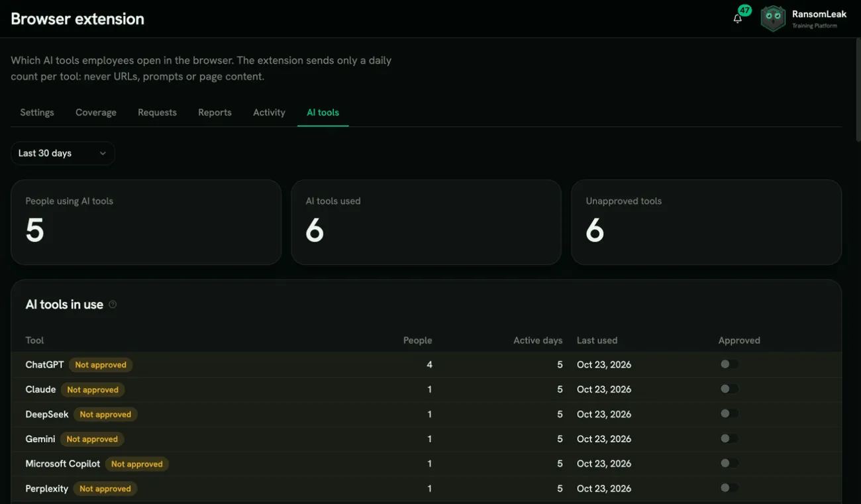Click ChatGPT's last used date
Image resolution: width=861 pixels, height=504 pixels.
tap(604, 364)
